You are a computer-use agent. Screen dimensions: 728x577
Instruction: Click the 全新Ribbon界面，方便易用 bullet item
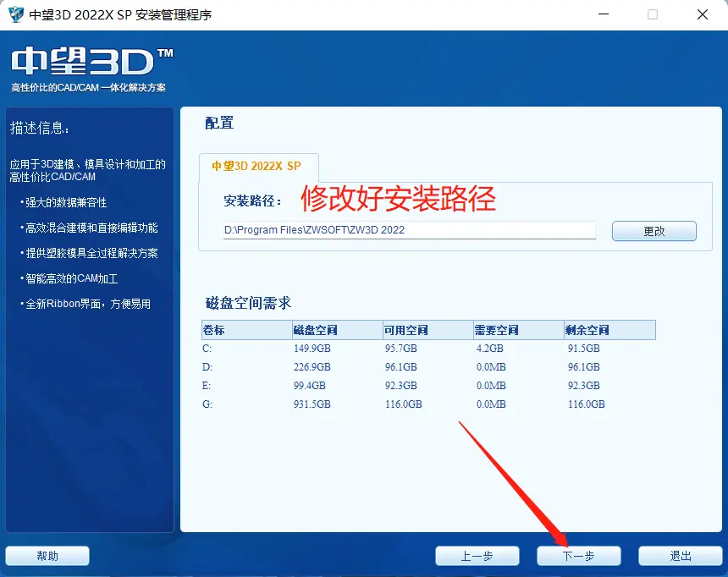pyautogui.click(x=85, y=304)
